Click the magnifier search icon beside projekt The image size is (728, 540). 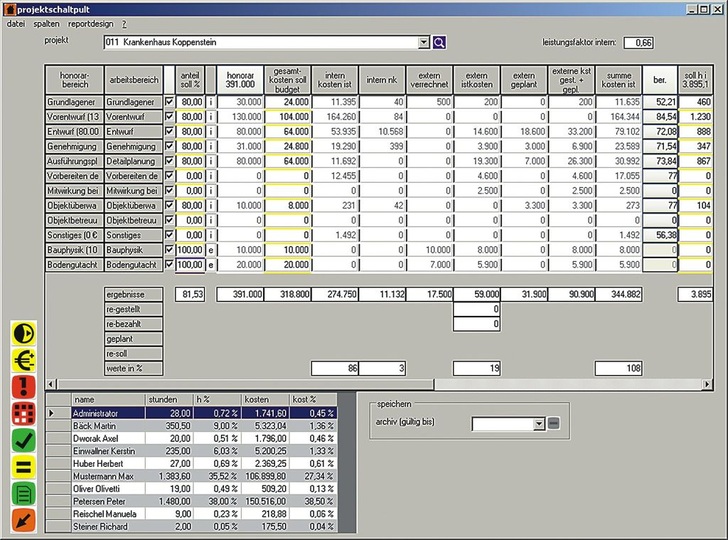click(x=439, y=42)
